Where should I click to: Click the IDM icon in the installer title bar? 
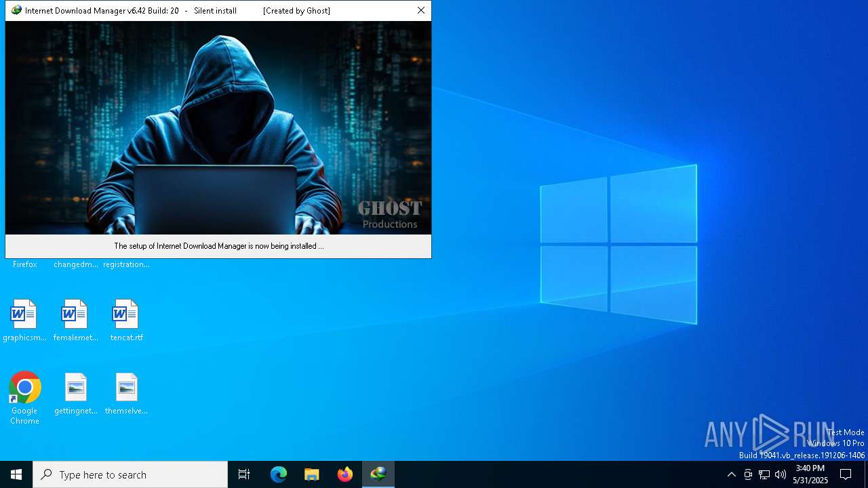16,11
